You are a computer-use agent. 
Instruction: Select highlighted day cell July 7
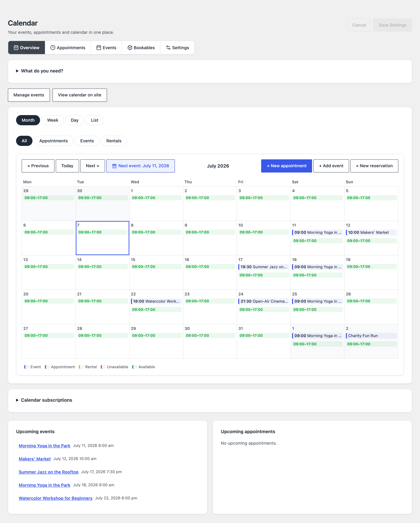coord(102,238)
